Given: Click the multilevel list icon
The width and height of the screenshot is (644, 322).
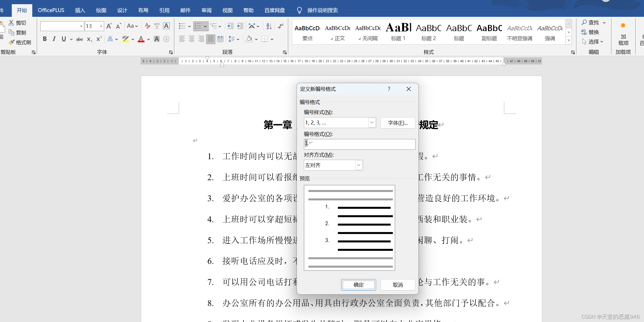Looking at the screenshot, I should point(214,26).
